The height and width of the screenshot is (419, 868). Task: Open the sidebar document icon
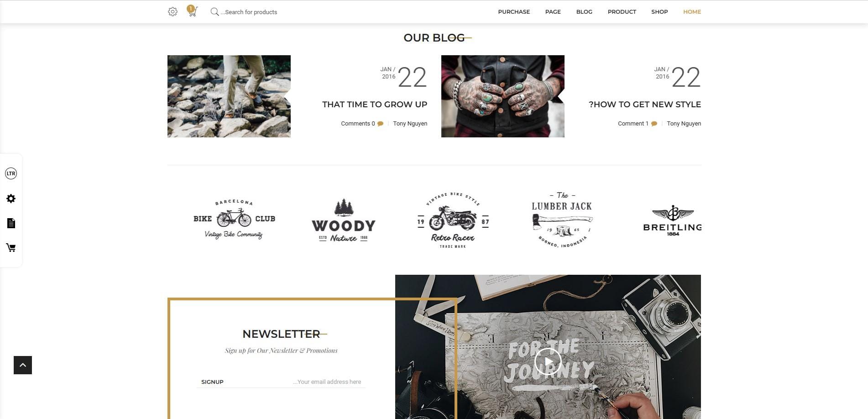pos(11,223)
